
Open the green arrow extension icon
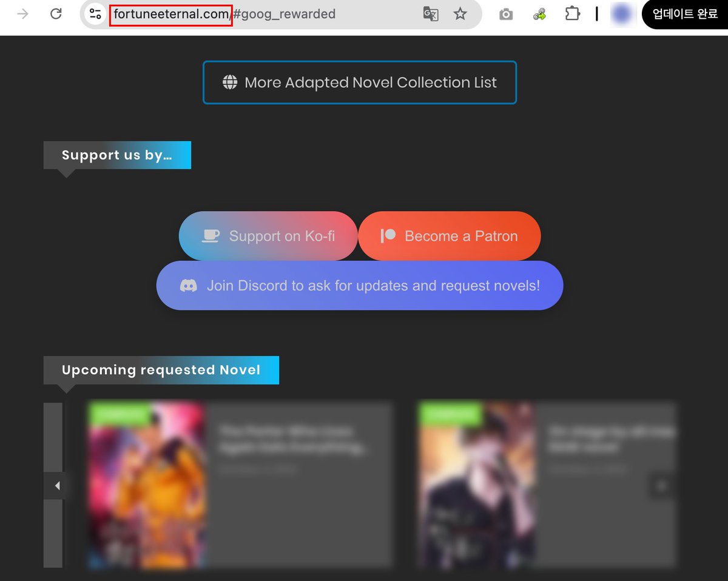click(539, 14)
